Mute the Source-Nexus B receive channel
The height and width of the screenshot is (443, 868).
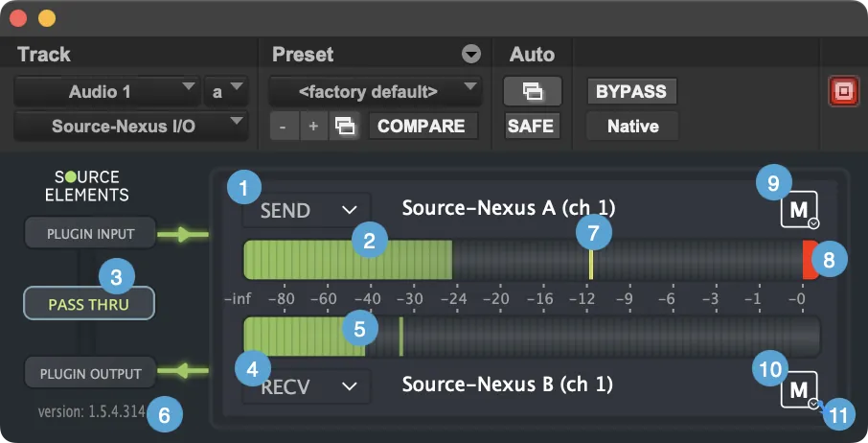coord(799,390)
